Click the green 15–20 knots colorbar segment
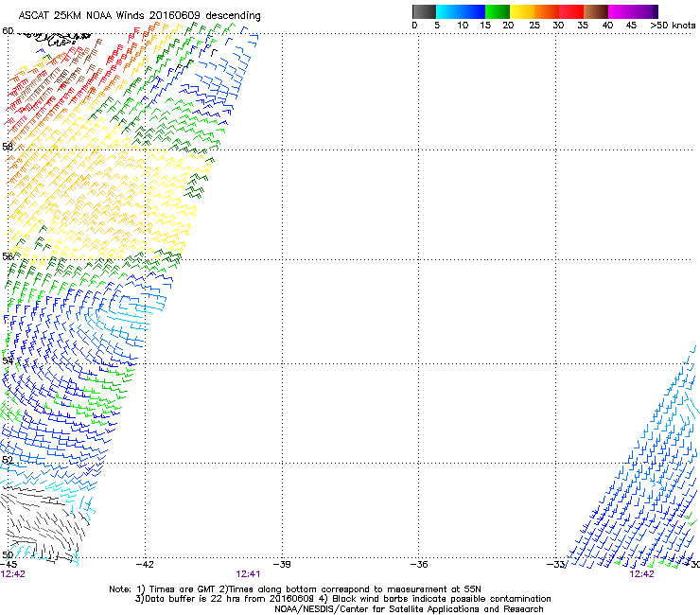The width and height of the screenshot is (700, 615). 498,11
